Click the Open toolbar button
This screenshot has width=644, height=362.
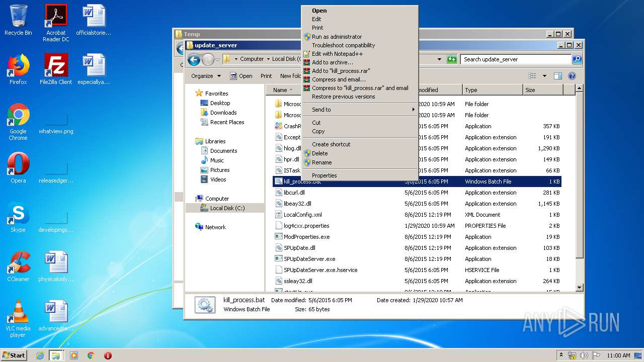(241, 76)
